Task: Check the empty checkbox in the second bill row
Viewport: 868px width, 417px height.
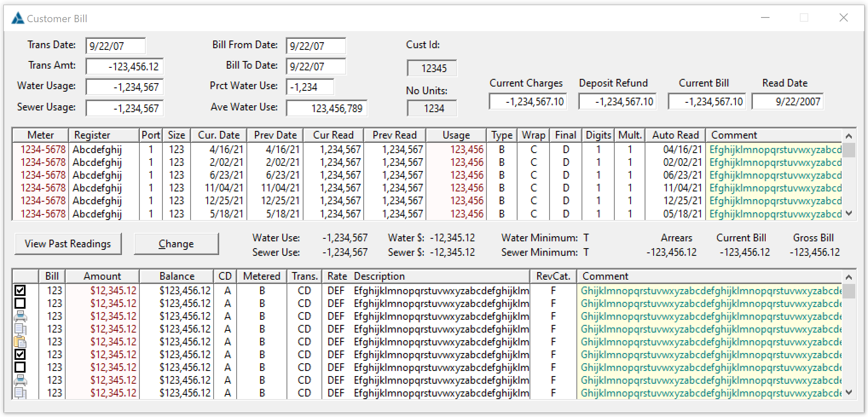Action: click(x=20, y=304)
